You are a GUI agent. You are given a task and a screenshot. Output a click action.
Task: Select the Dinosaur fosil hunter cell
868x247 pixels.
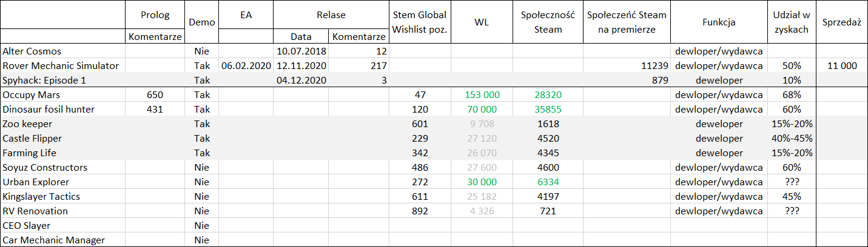pos(49,110)
